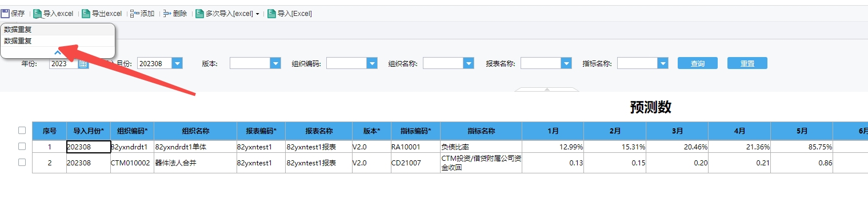Screen dimensions: 868x223
Task: Click the 5月 column header
Action: [802, 131]
